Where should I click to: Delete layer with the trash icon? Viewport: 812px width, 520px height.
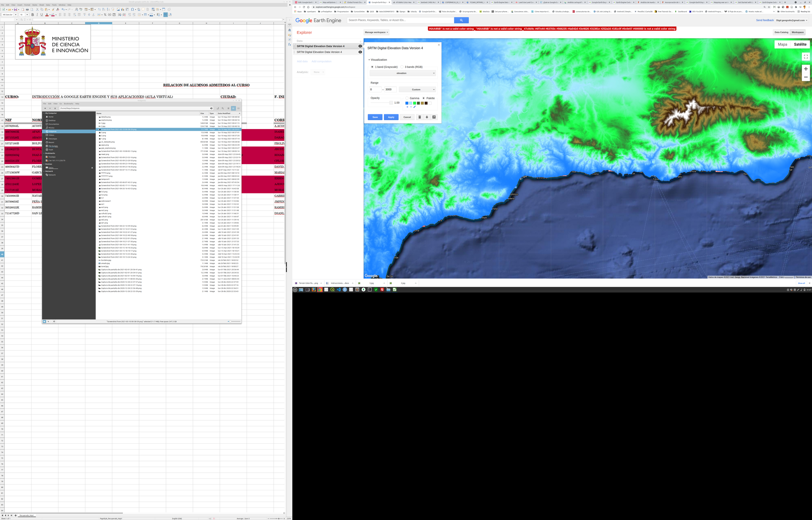coord(420,117)
